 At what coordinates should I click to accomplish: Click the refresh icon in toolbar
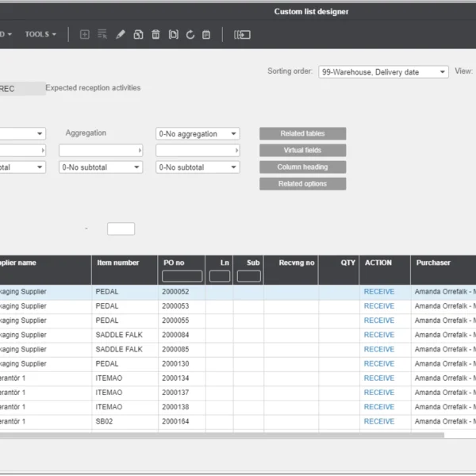click(190, 35)
